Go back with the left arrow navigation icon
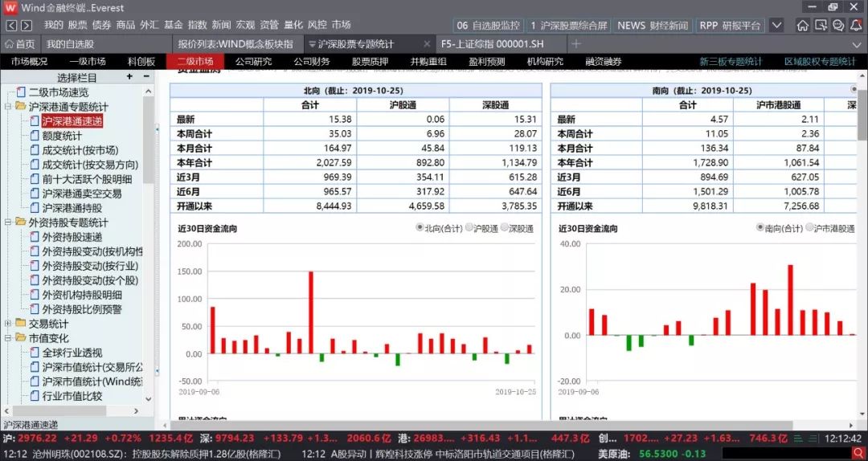This screenshot has height=461, width=868. pos(11,26)
